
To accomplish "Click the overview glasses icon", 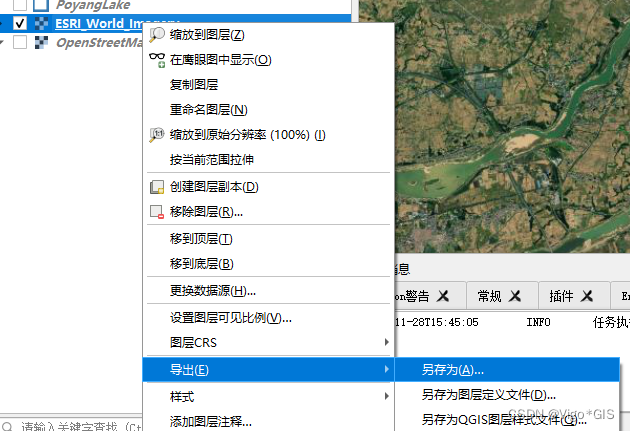I will click(x=157, y=60).
